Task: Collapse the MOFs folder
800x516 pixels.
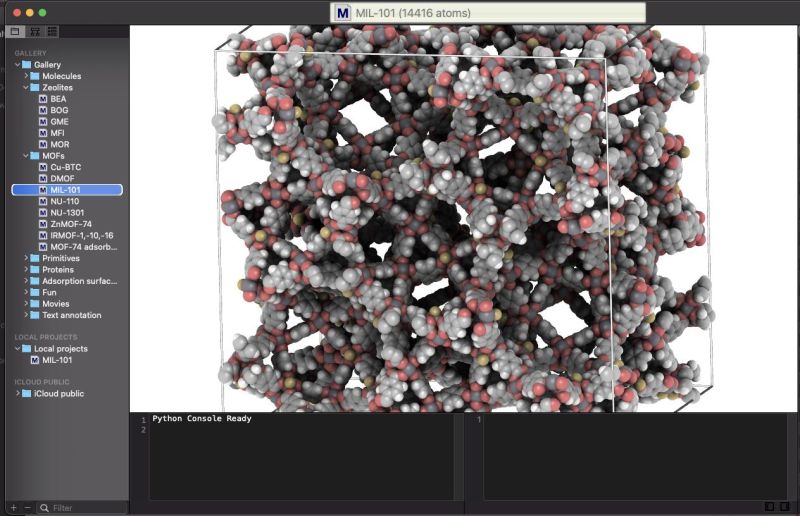Action: click(26, 156)
